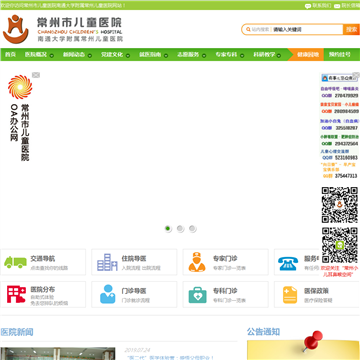
Task: Click the medical kit icon for 专科门诊
Action: pos(197,295)
